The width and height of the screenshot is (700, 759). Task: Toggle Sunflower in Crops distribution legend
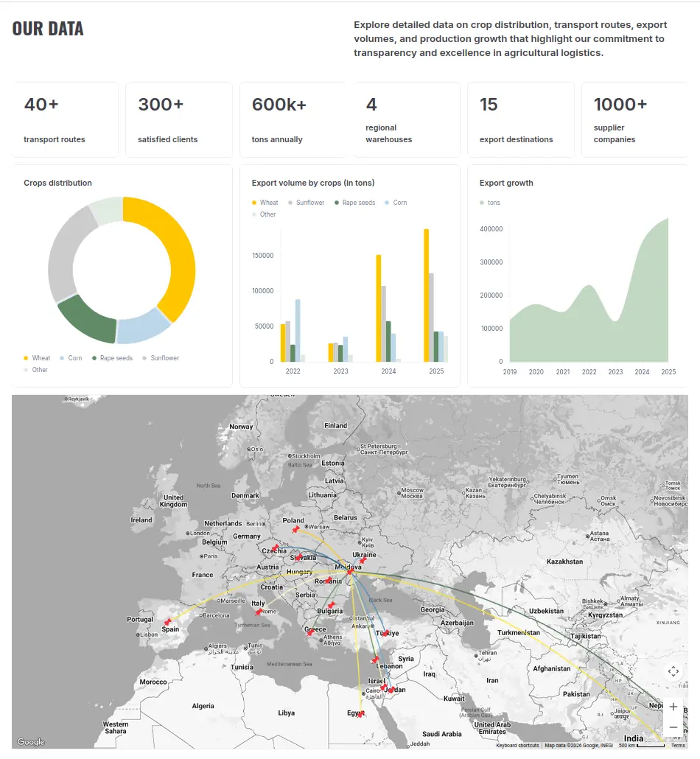point(161,358)
